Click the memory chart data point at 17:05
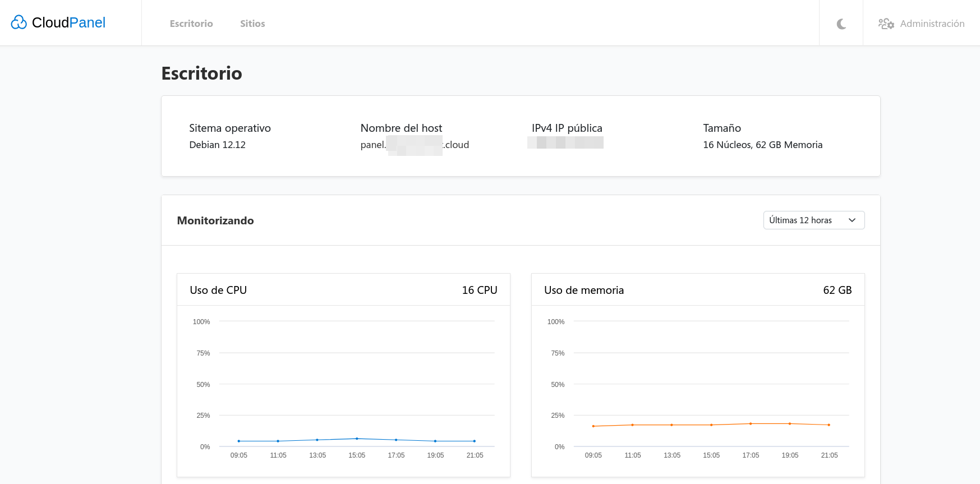The height and width of the screenshot is (484, 980). (751, 423)
